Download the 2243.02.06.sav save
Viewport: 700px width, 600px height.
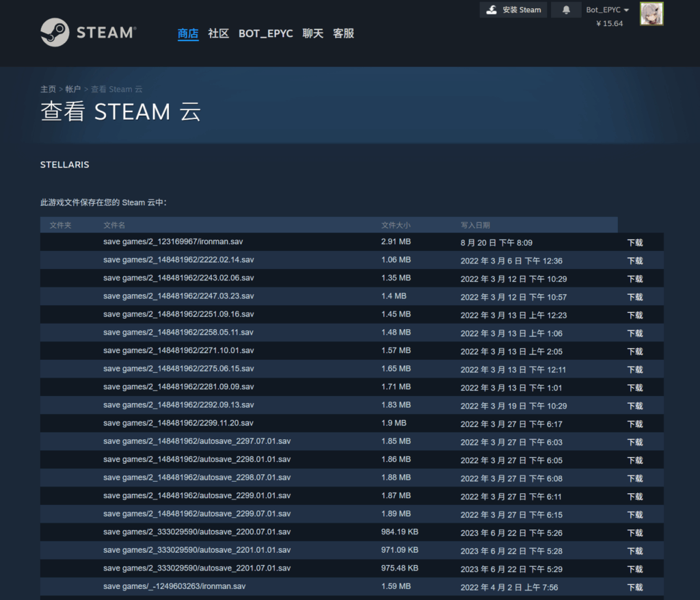[635, 278]
